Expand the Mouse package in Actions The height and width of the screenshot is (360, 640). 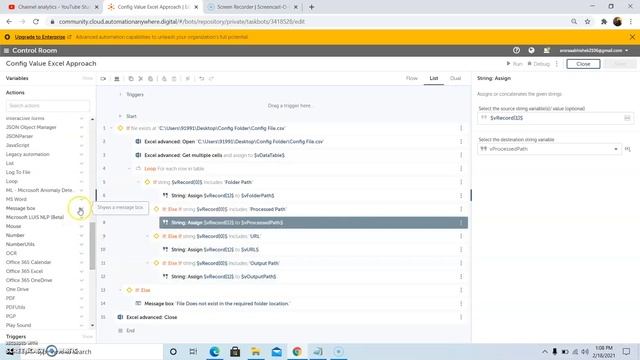(82, 226)
